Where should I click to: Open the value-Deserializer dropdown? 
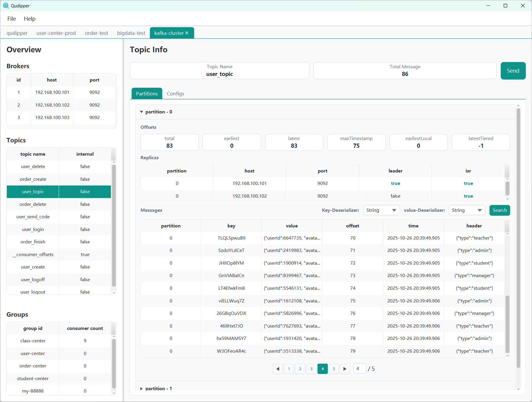(467, 210)
